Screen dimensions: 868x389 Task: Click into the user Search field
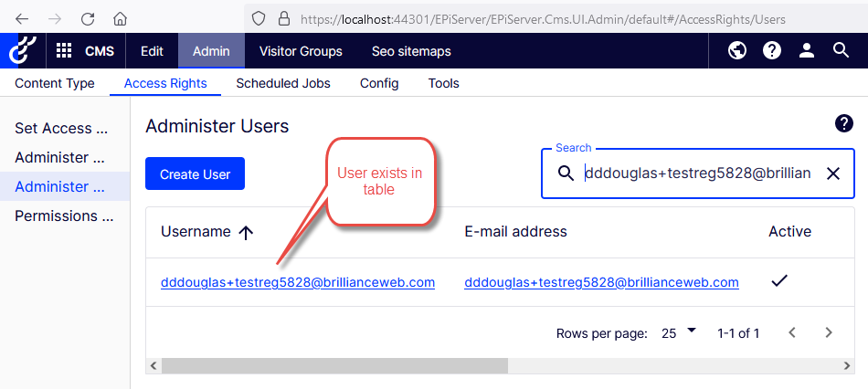(x=697, y=173)
